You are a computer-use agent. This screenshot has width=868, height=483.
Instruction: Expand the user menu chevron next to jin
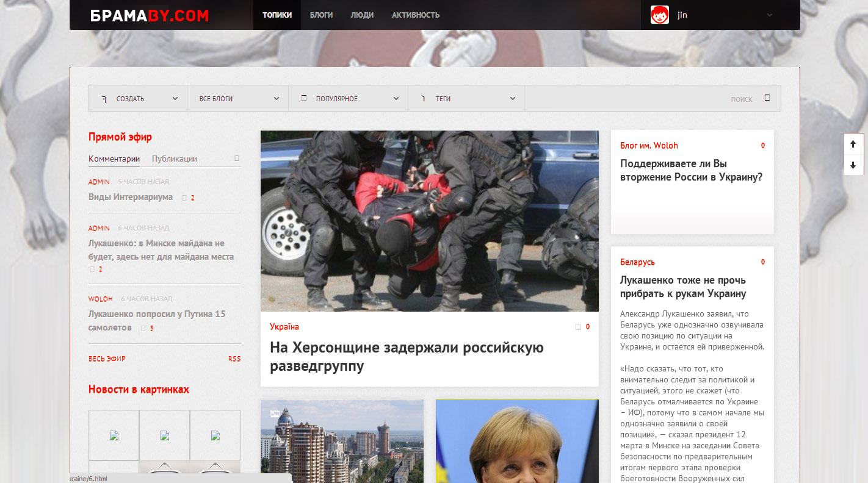769,15
